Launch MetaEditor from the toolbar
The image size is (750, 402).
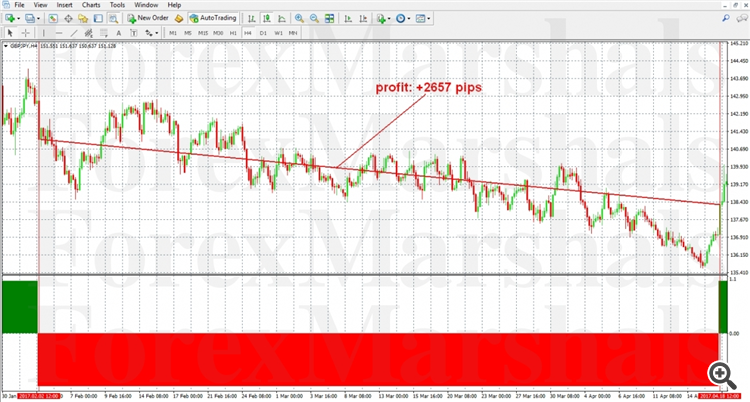[178, 19]
